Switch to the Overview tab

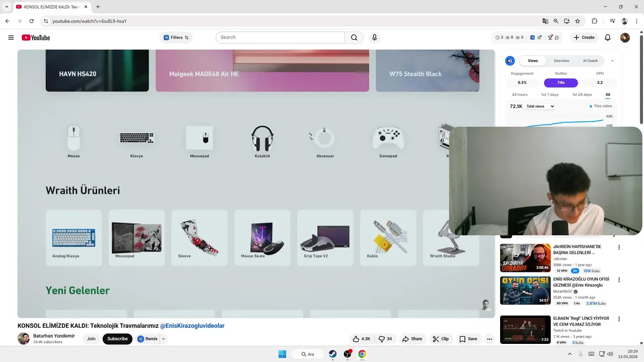tap(561, 61)
